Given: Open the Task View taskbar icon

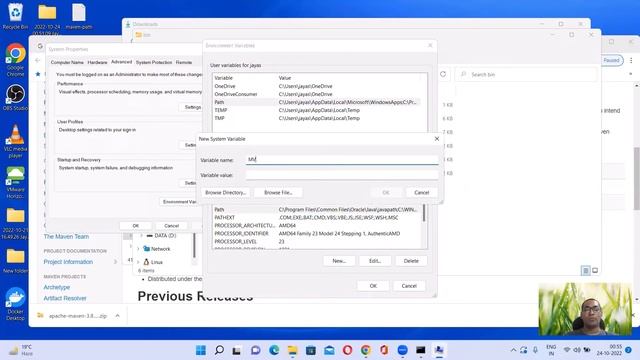Looking at the screenshot, I should (237, 350).
